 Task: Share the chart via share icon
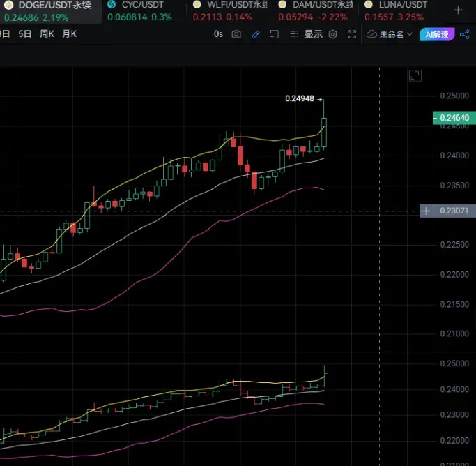coord(464,34)
